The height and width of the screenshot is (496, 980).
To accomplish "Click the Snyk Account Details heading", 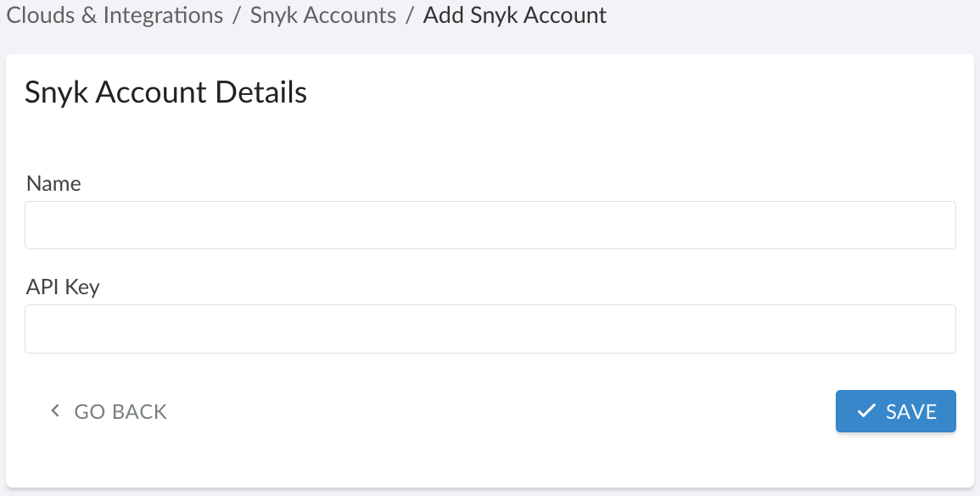I will click(x=165, y=92).
